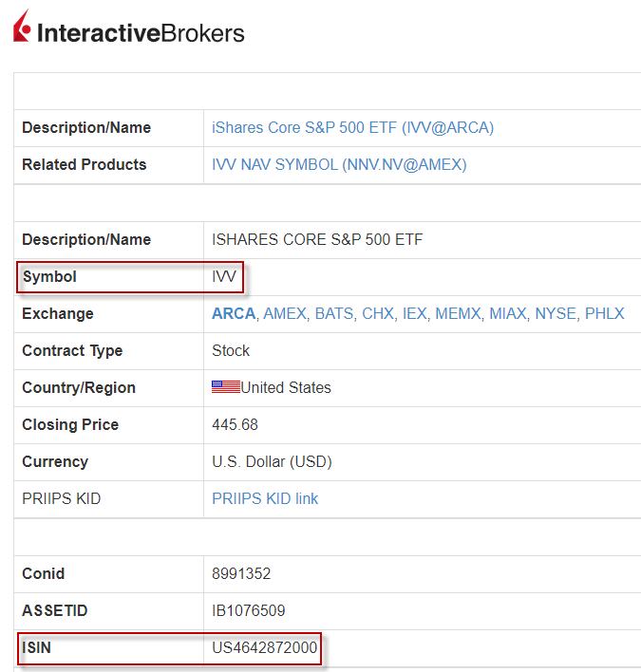The height and width of the screenshot is (672, 641).
Task: Click the Currency row label
Action: click(55, 462)
